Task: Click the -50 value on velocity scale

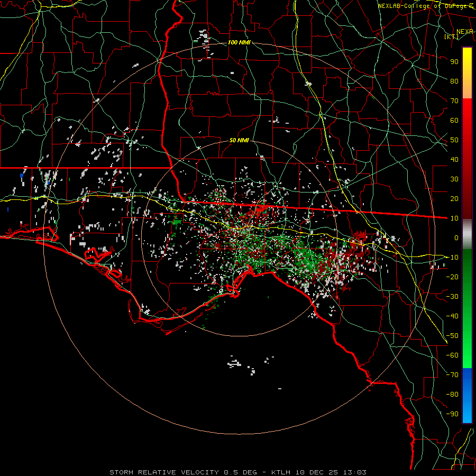Action: (452, 336)
